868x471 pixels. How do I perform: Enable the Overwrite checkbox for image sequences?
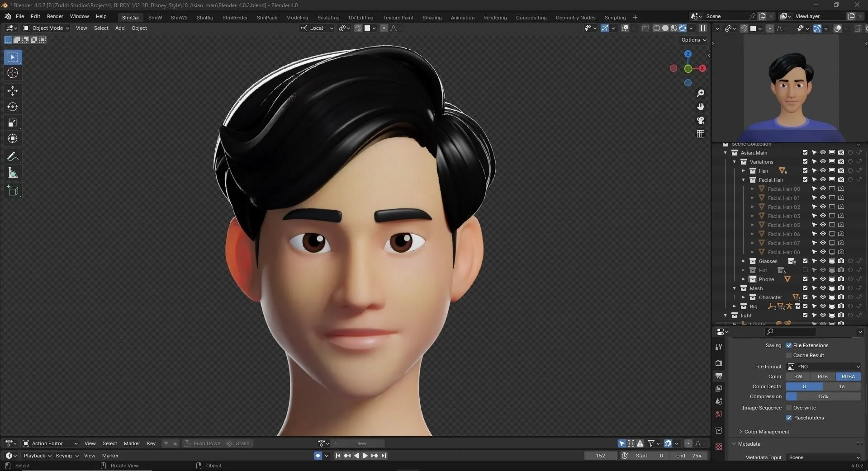(x=790, y=407)
